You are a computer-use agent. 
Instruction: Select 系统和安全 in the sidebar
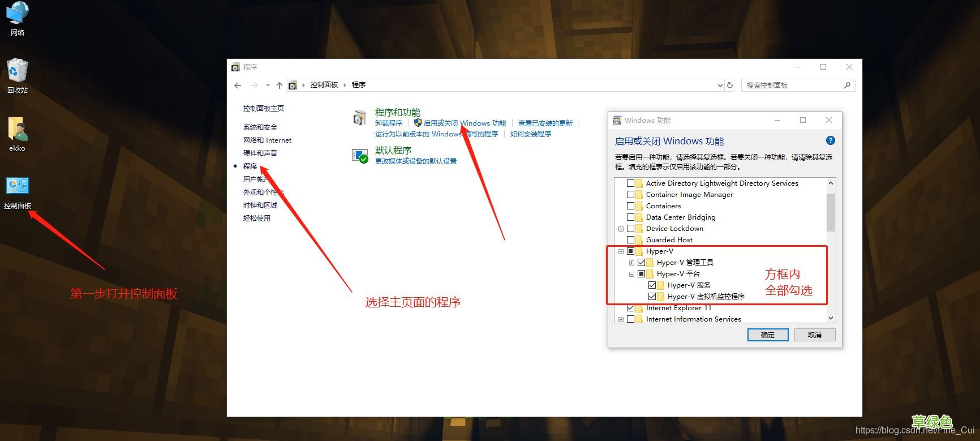pos(260,127)
